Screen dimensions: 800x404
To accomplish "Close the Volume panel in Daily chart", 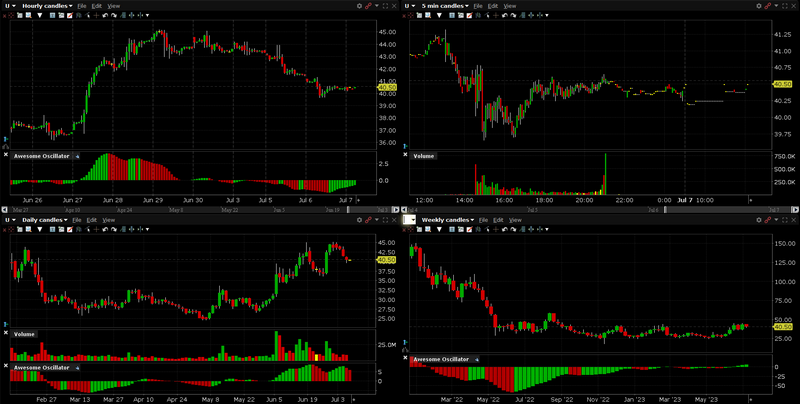I will pos(5,333).
